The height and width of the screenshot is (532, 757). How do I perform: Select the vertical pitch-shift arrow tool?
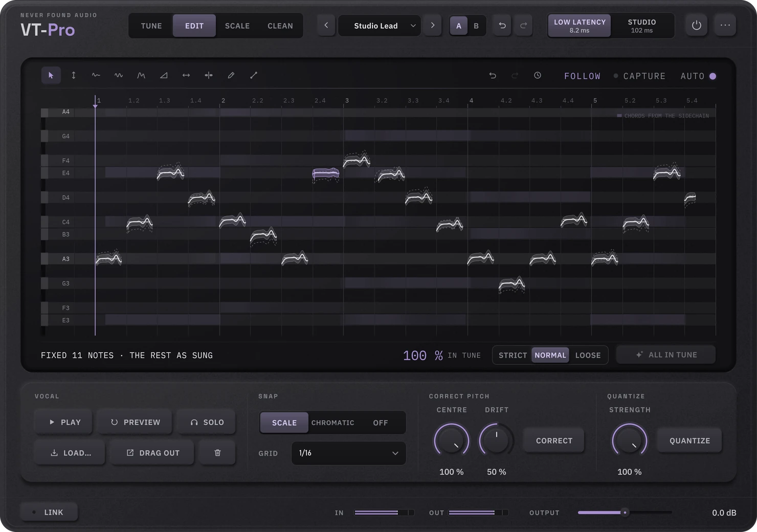(x=74, y=76)
